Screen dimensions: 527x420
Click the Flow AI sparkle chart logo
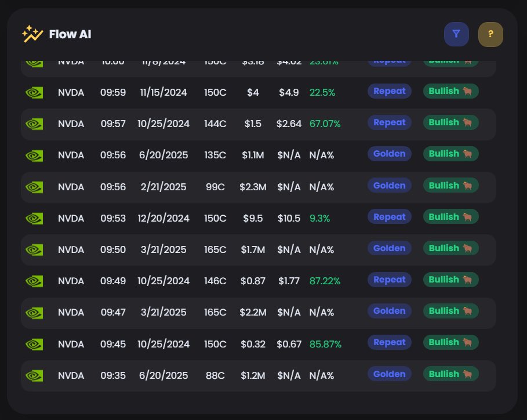[32, 34]
